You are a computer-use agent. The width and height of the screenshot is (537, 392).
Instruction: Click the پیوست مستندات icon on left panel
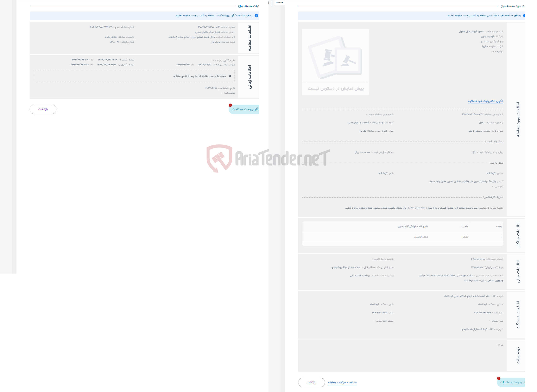244,109
